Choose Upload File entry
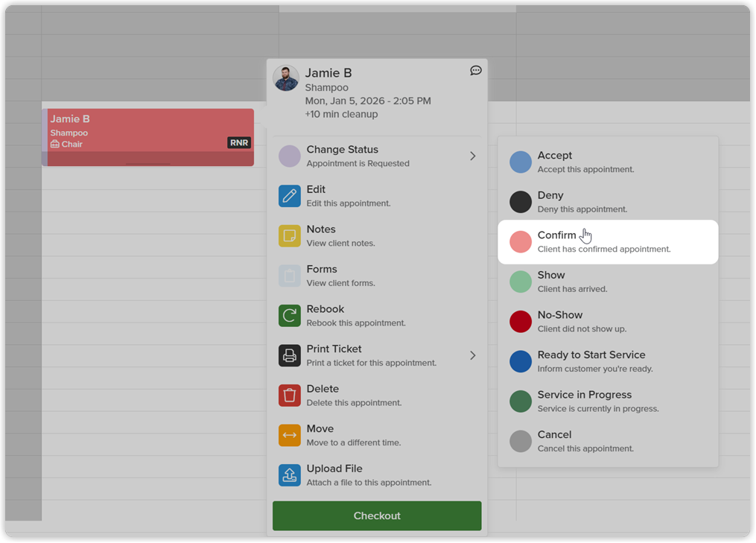 click(x=377, y=475)
